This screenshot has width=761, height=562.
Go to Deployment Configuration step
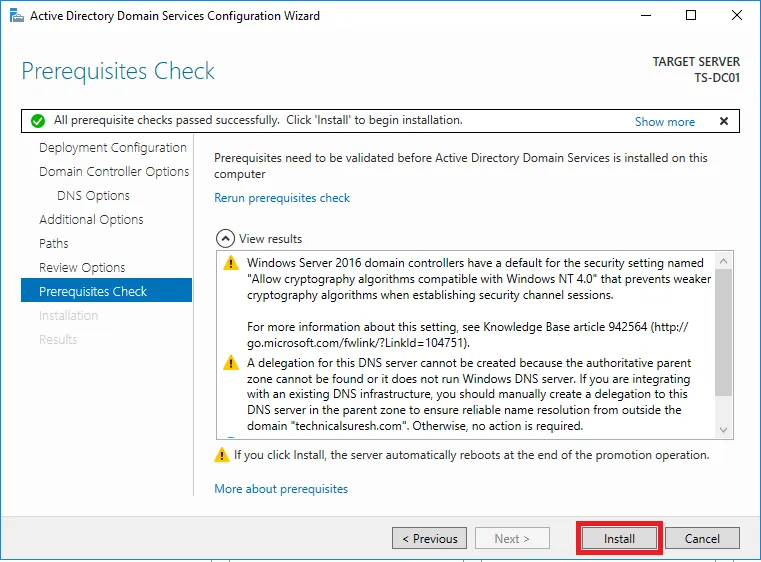tap(113, 148)
